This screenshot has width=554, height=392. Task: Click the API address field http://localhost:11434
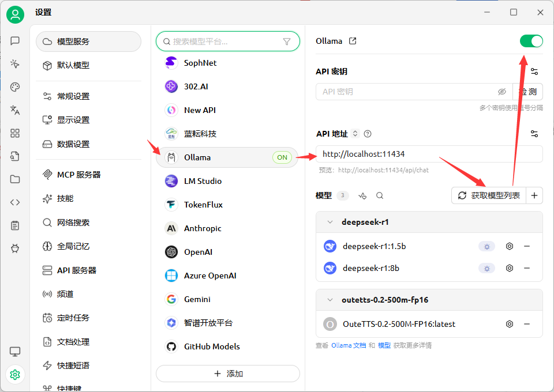point(429,154)
